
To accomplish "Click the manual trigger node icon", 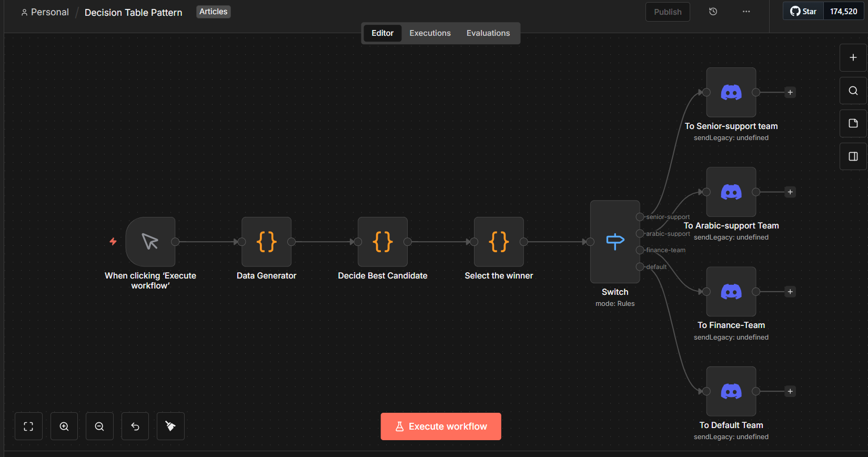I will (x=150, y=242).
